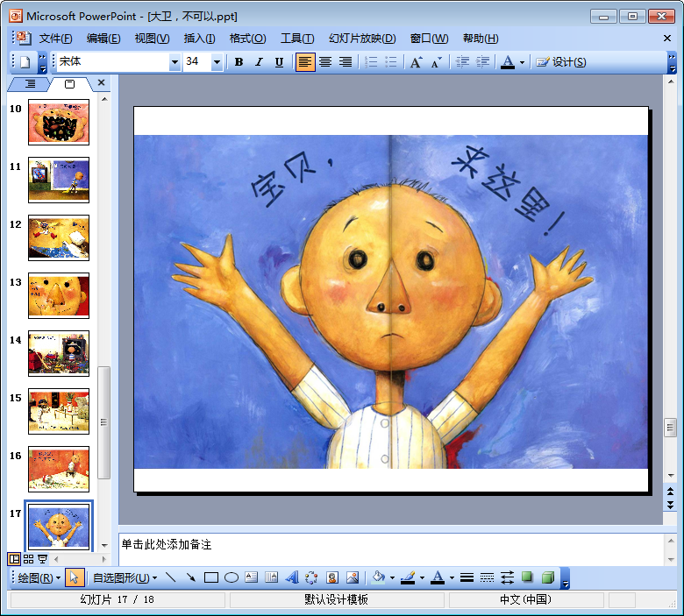Apply line color with brush icon

click(408, 578)
